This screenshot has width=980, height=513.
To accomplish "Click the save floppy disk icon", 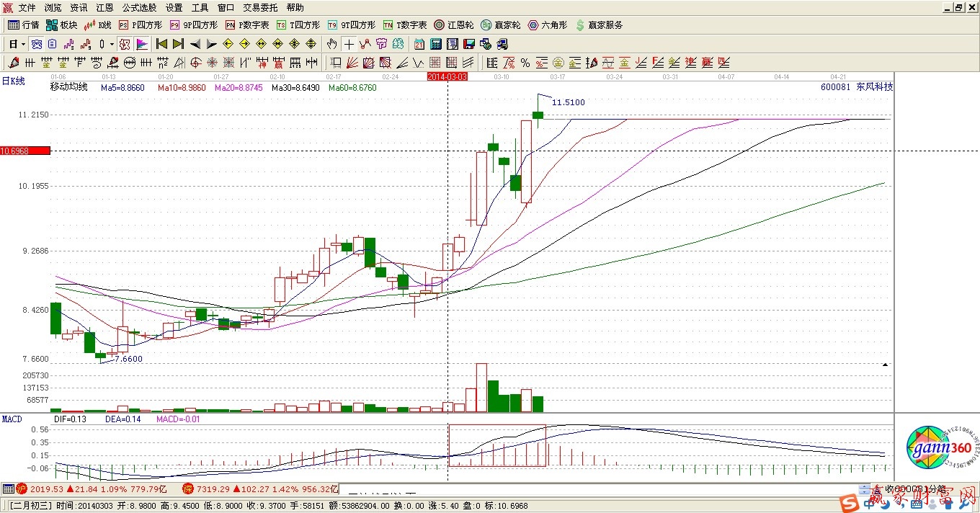I will coord(468,44).
